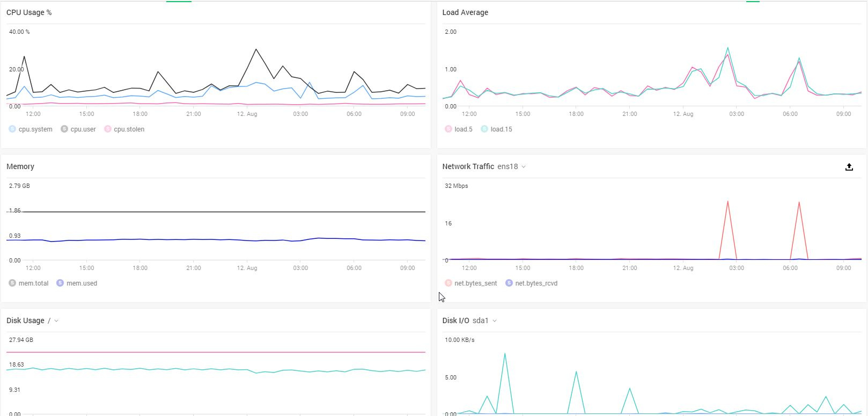Click the 10.00 KB/s disk I/O axis label
The image size is (868, 416).
pos(460,340)
